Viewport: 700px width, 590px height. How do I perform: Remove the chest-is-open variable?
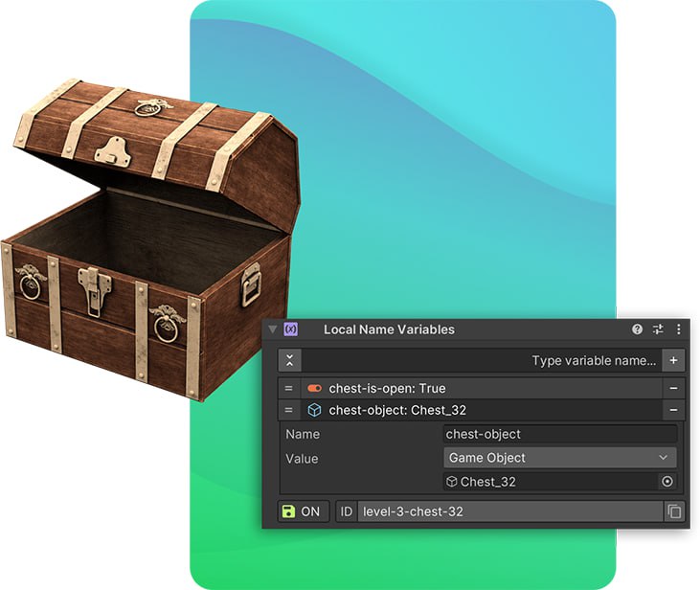[x=673, y=388]
